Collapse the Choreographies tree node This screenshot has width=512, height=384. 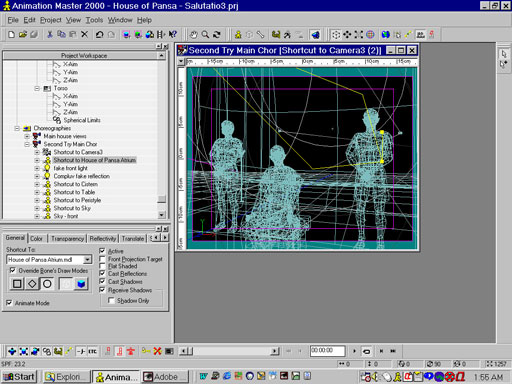click(17, 128)
